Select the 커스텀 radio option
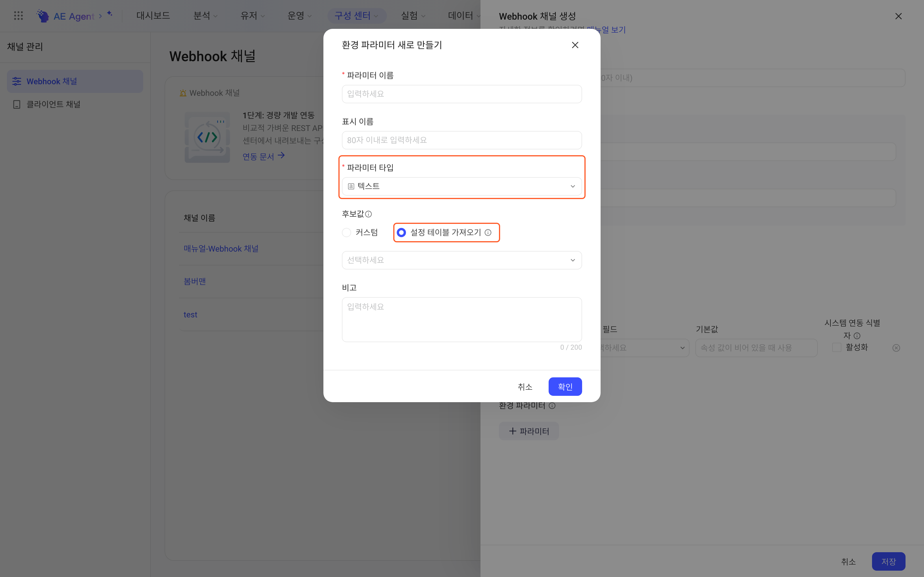This screenshot has width=924, height=577. (346, 233)
